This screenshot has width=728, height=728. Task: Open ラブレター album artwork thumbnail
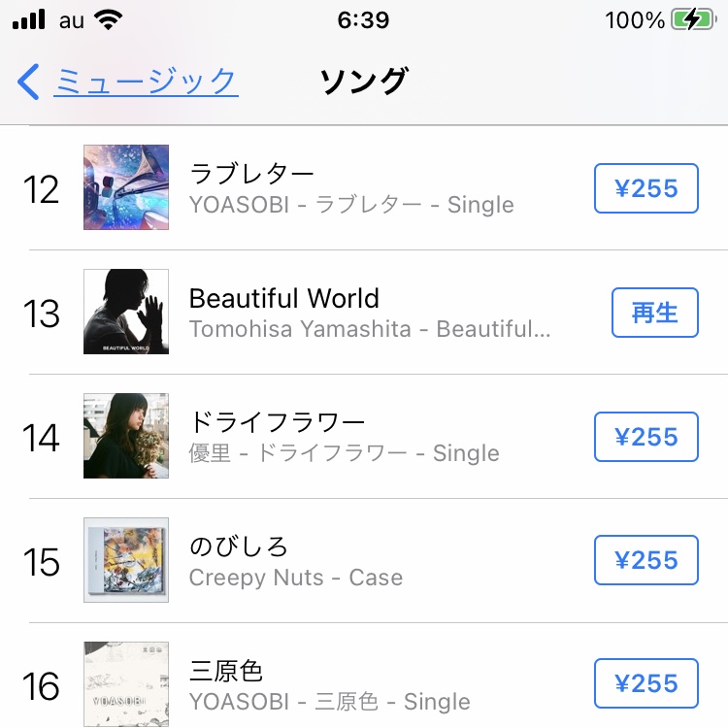tap(126, 187)
